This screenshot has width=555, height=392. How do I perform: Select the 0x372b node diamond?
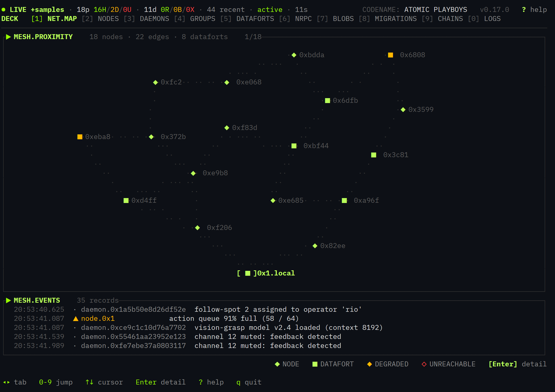[x=151, y=137]
